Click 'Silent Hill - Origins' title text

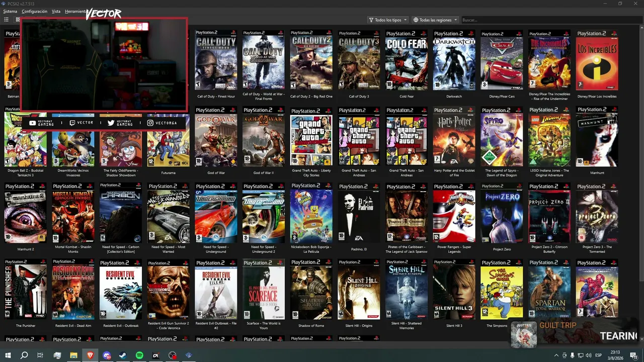359,326
